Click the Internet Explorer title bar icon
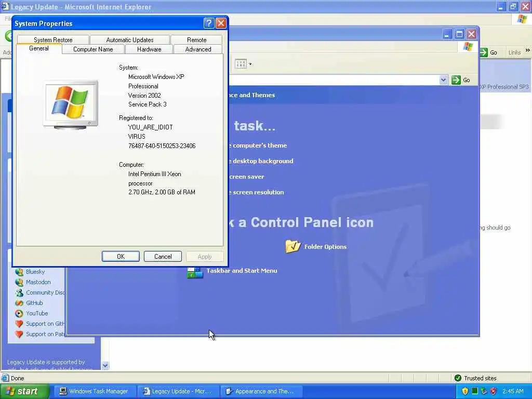This screenshot has width=532, height=399. 5,6
